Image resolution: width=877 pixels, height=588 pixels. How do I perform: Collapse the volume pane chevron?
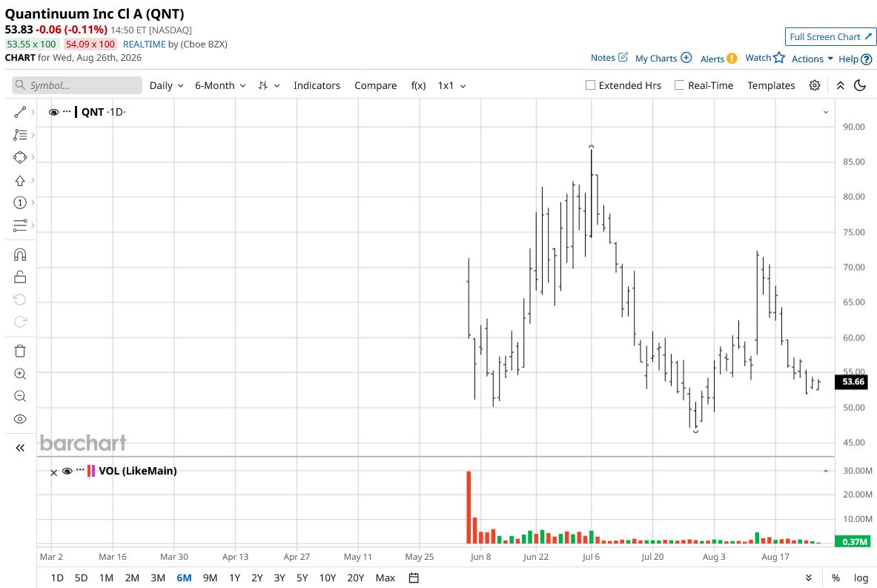tap(826, 472)
